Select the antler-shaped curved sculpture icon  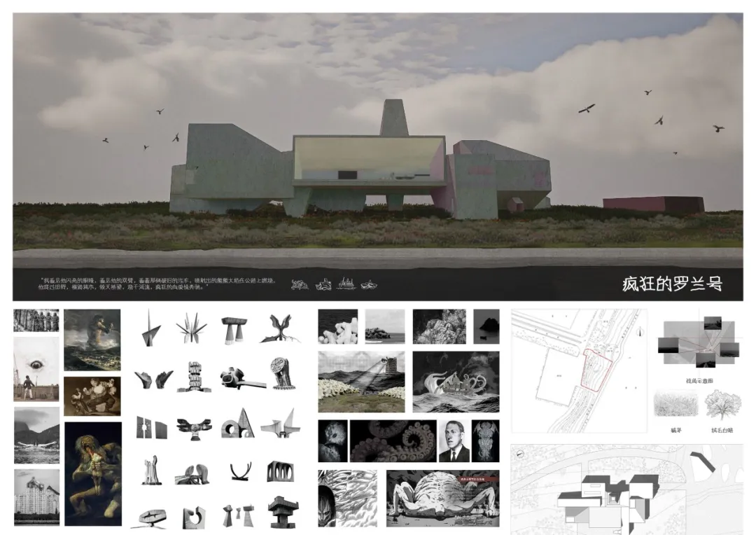240,471
